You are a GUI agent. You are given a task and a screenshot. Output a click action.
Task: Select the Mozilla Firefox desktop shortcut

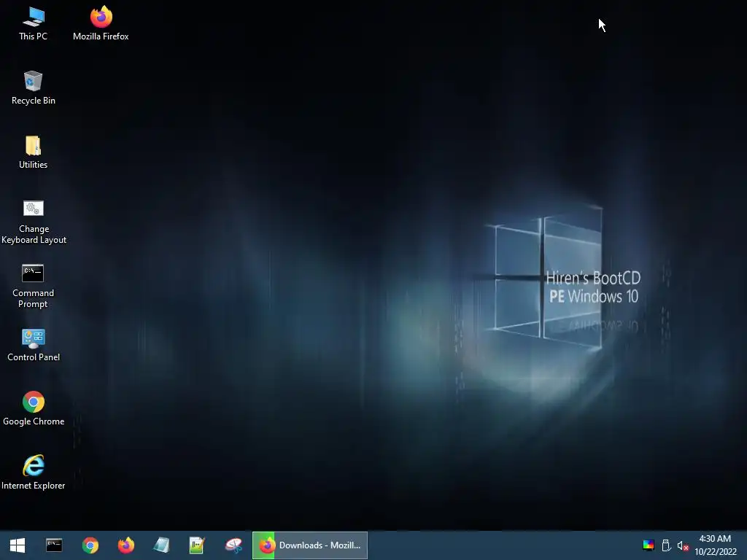click(x=101, y=23)
